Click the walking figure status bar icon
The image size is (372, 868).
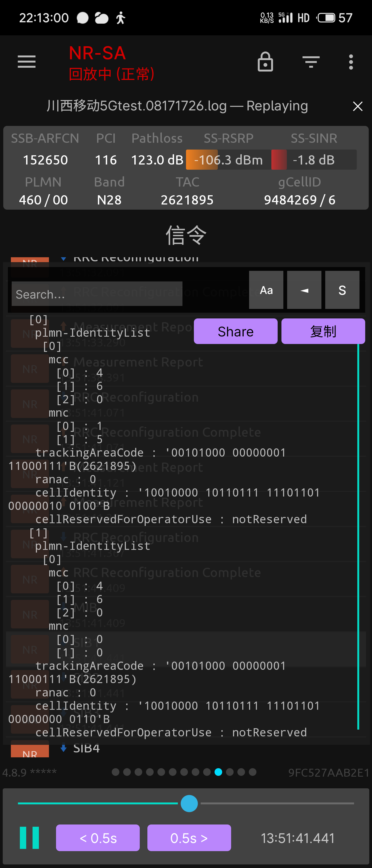(121, 17)
